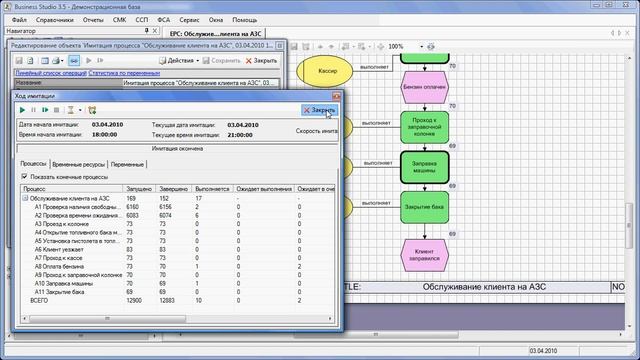Select the A1 Проверка наличия свободны... row
The image size is (640, 360).
(x=178, y=207)
